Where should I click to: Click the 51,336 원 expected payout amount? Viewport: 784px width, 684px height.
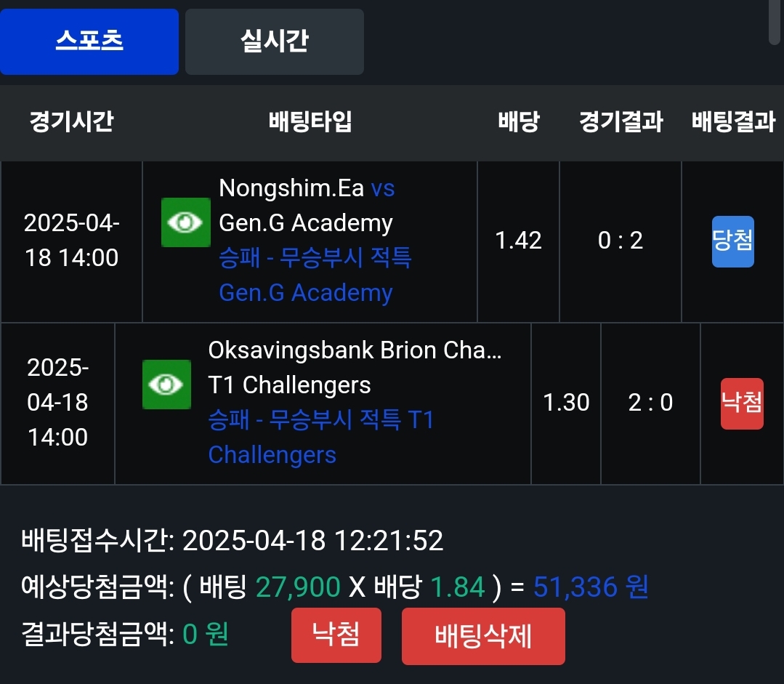click(591, 587)
